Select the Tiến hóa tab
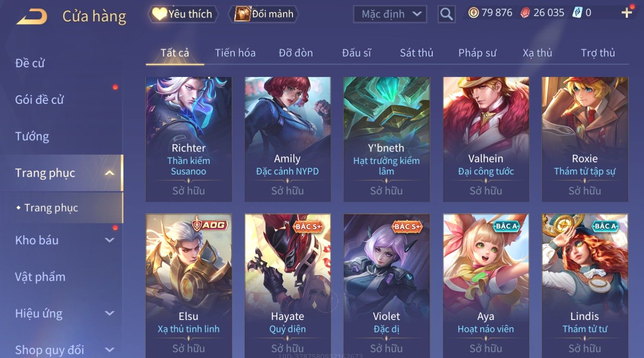 click(235, 53)
